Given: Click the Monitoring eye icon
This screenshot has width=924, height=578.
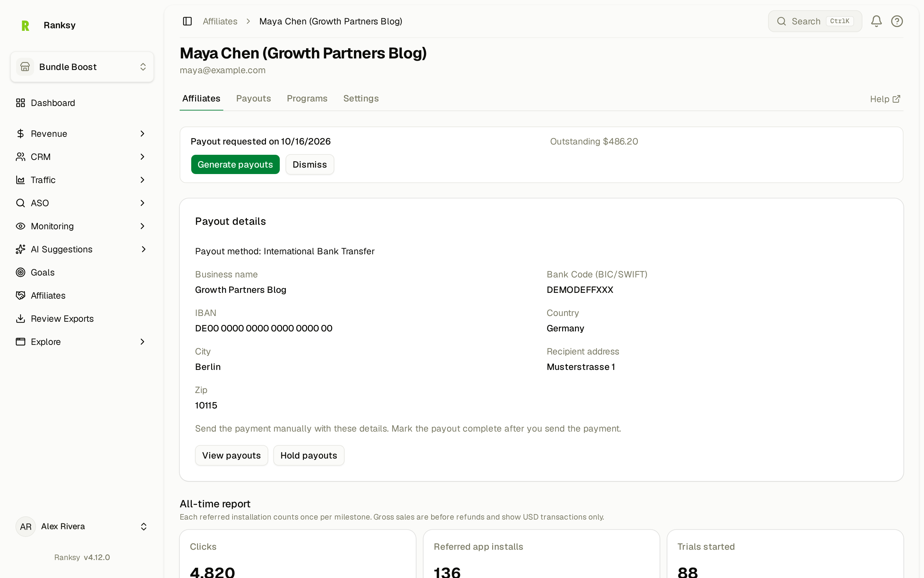Looking at the screenshot, I should pos(21,226).
